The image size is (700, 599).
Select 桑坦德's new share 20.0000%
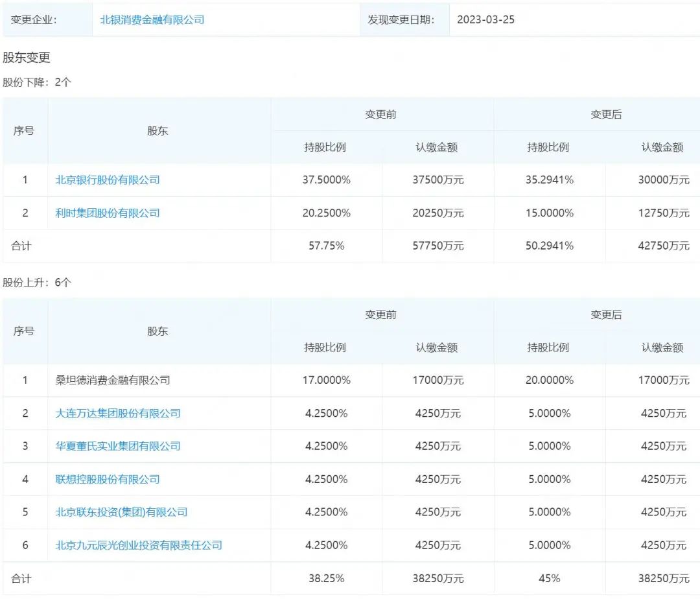pos(550,381)
